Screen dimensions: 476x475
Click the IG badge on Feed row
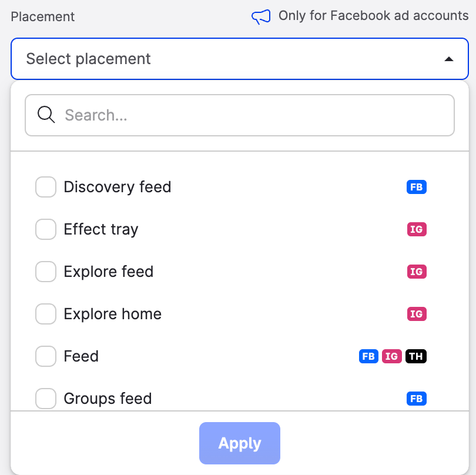coord(392,356)
